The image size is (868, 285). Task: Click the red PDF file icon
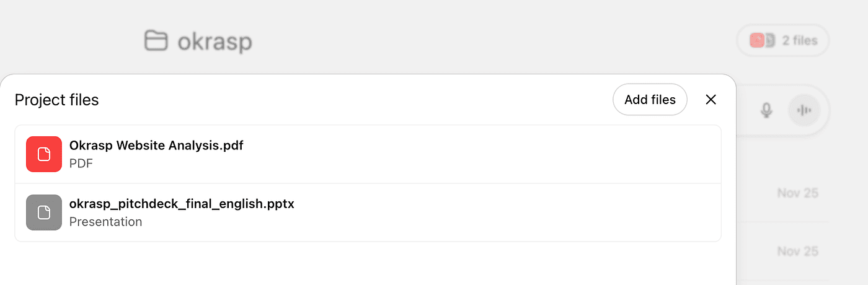point(44,154)
